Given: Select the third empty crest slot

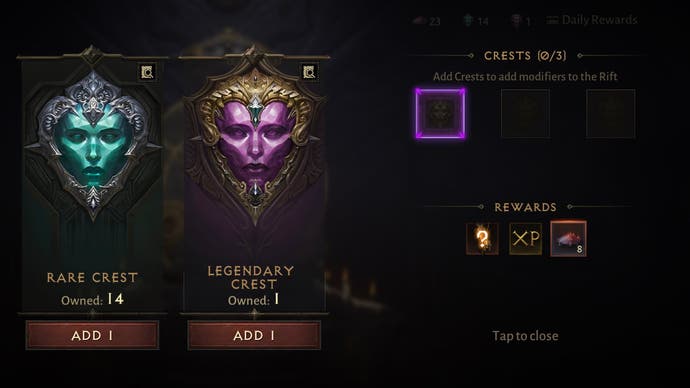Looking at the screenshot, I should (x=611, y=113).
